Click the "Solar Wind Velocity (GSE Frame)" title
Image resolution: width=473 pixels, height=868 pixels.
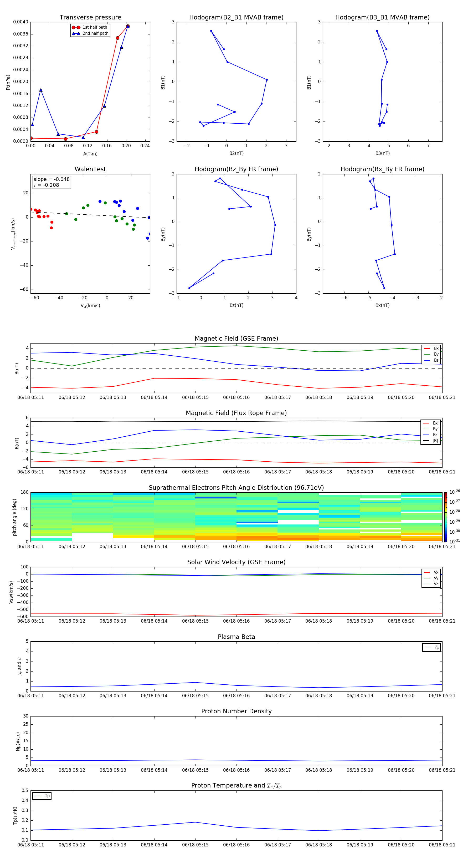pos(236,562)
